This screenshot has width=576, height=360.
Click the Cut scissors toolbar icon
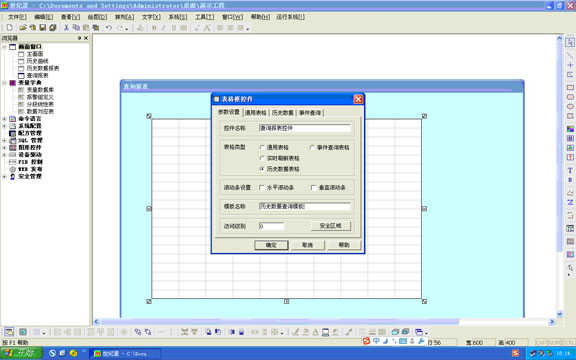66,28
